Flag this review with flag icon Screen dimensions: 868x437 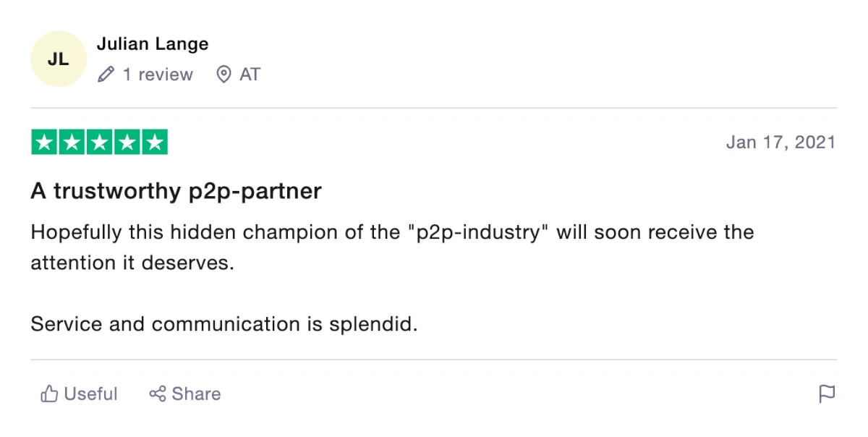[x=827, y=394]
